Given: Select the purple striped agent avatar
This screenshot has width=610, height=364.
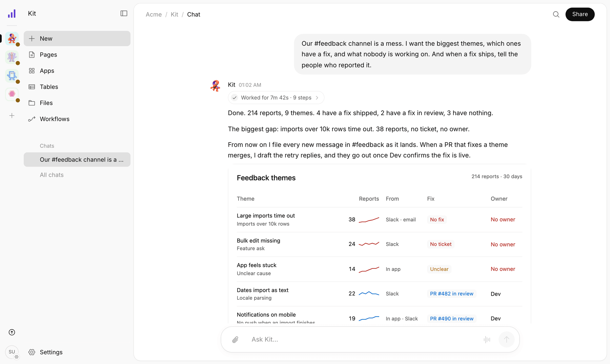Looking at the screenshot, I should coord(12,57).
